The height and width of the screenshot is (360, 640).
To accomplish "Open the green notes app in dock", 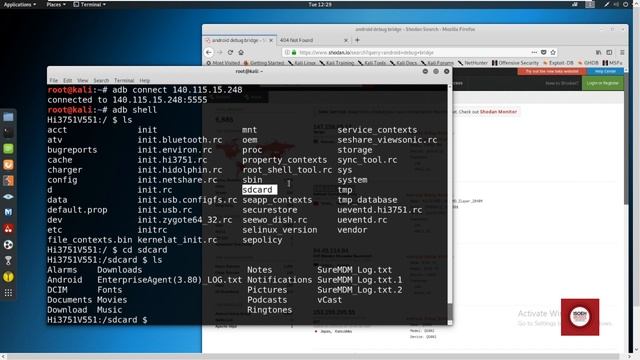I will click(8, 149).
